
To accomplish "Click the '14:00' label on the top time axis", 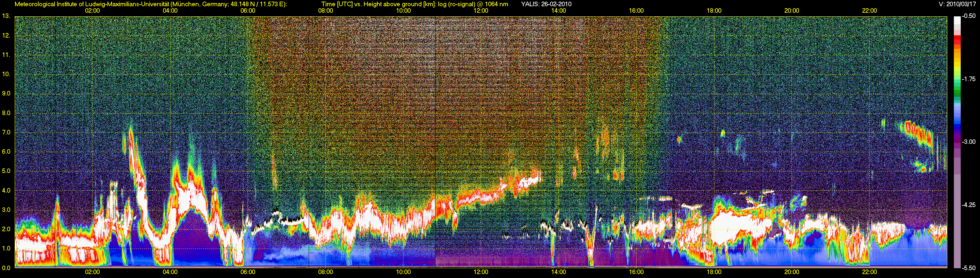I will click(x=559, y=11).
